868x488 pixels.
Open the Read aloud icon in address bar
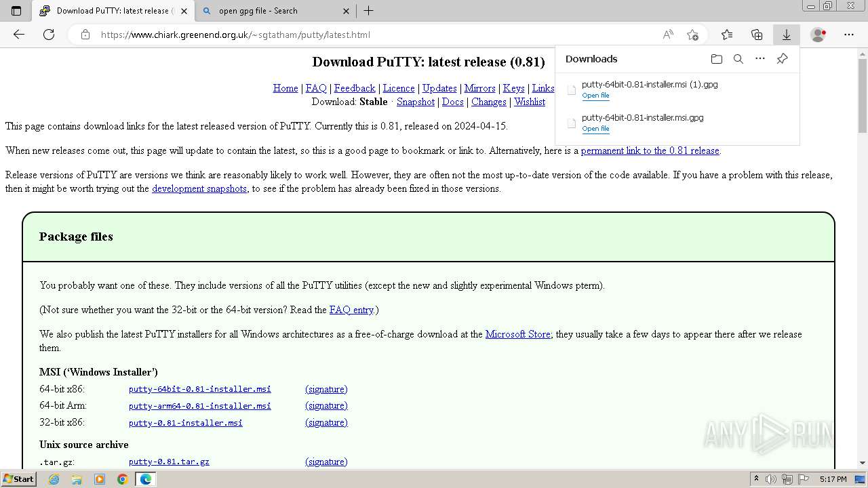[x=668, y=35]
